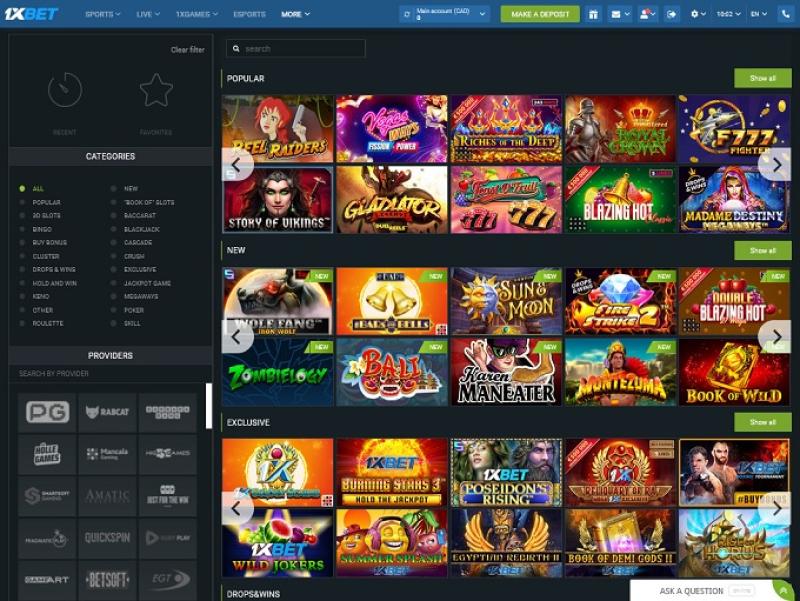Open the EN language dropdown
Screen dimensions: 800x601
pos(759,14)
